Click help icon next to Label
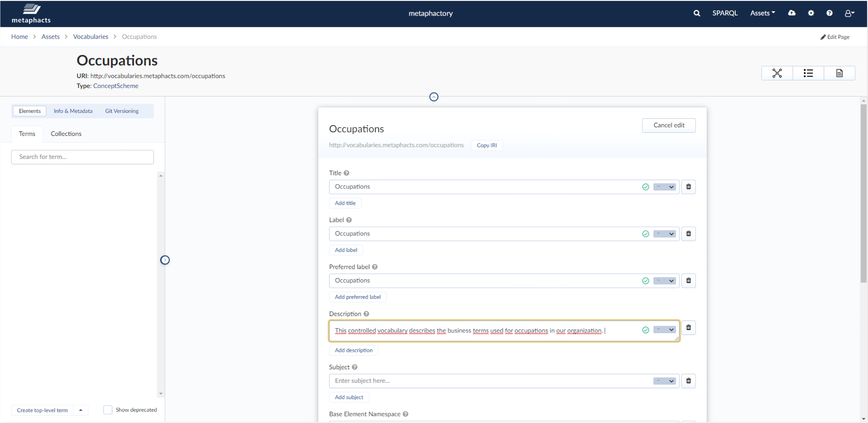The image size is (868, 423). click(349, 220)
